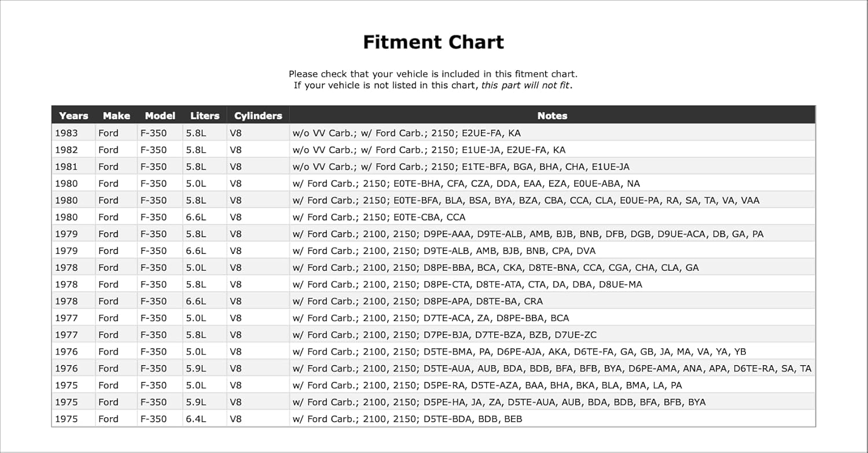Select the 6.4L liters cell
868x453 pixels.
pos(196,419)
